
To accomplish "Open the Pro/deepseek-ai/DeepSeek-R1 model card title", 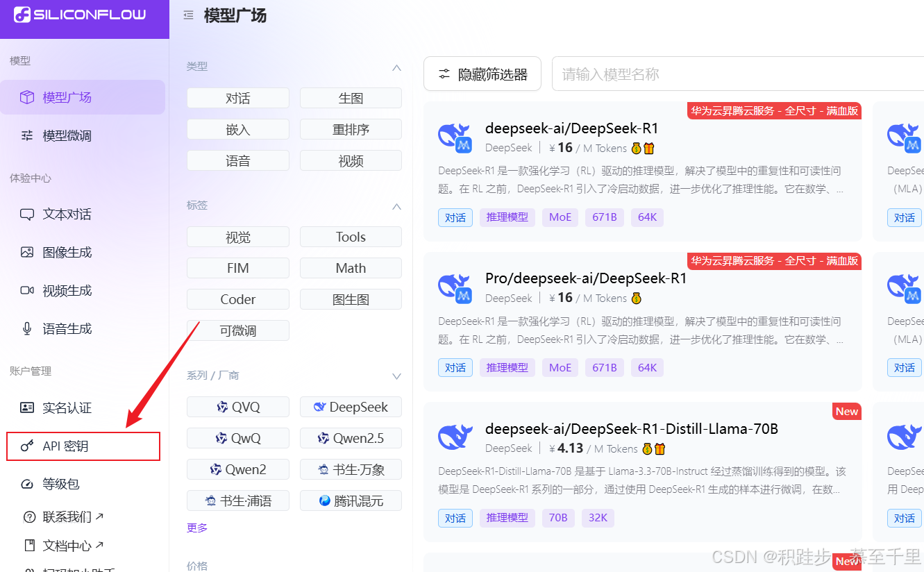I will [x=586, y=278].
